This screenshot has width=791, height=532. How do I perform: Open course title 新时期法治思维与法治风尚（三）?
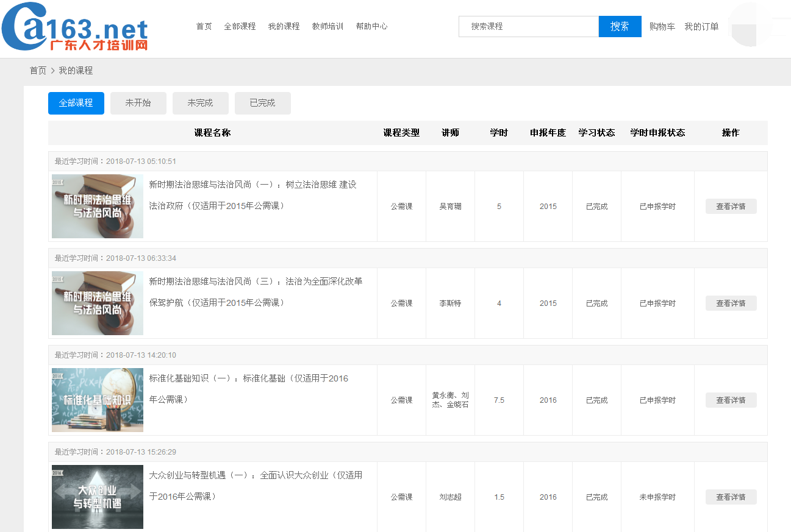(256, 282)
